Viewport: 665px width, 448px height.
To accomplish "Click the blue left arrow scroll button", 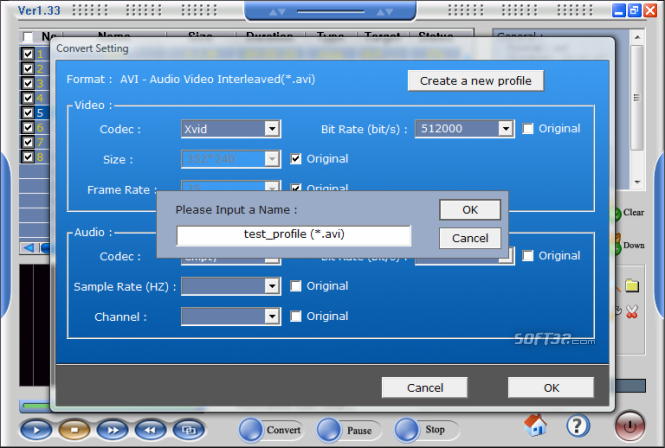I will pos(29,247).
